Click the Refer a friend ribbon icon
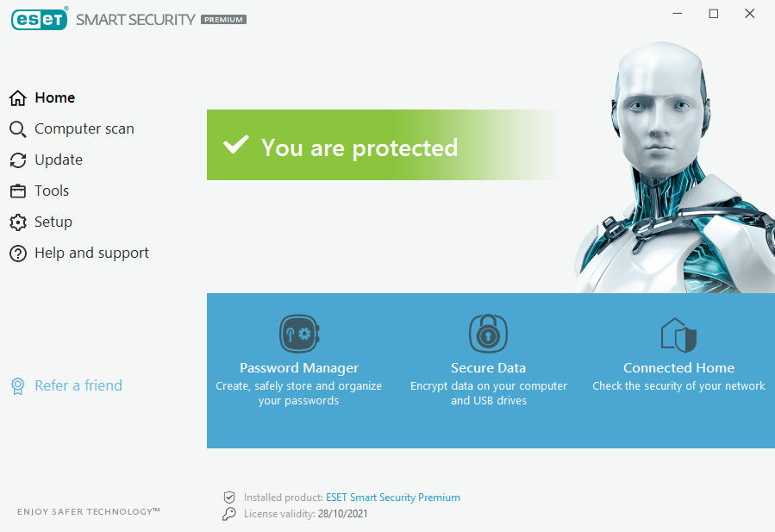This screenshot has height=532, width=775. coord(18,386)
